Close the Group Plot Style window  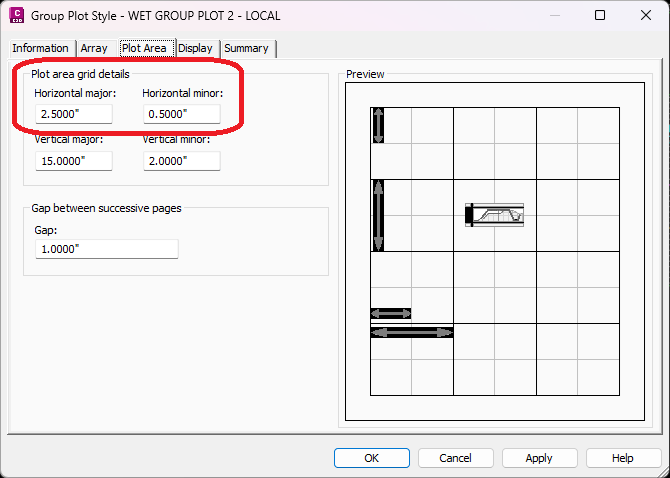646,16
